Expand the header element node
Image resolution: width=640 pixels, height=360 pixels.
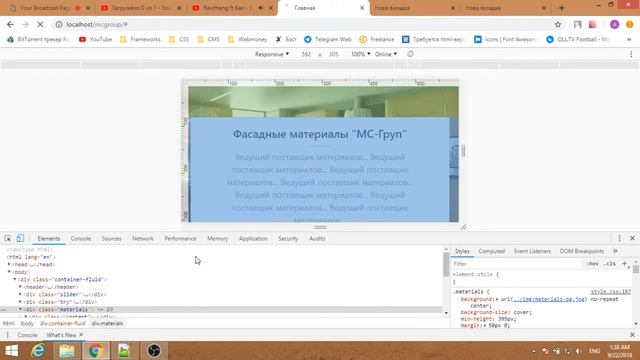point(20,287)
